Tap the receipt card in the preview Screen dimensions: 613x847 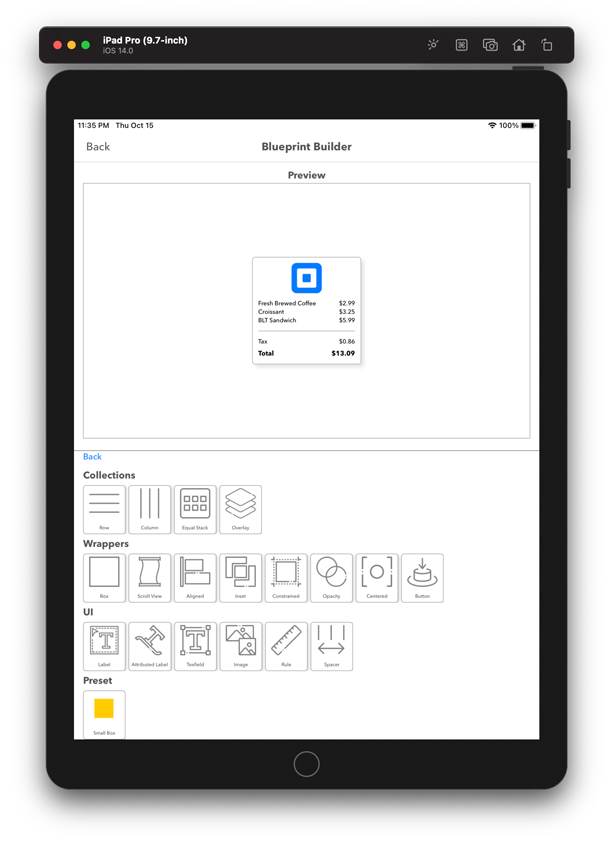point(306,311)
